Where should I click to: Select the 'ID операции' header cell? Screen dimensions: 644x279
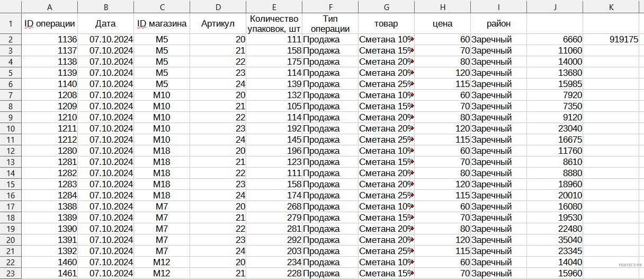[x=50, y=24]
